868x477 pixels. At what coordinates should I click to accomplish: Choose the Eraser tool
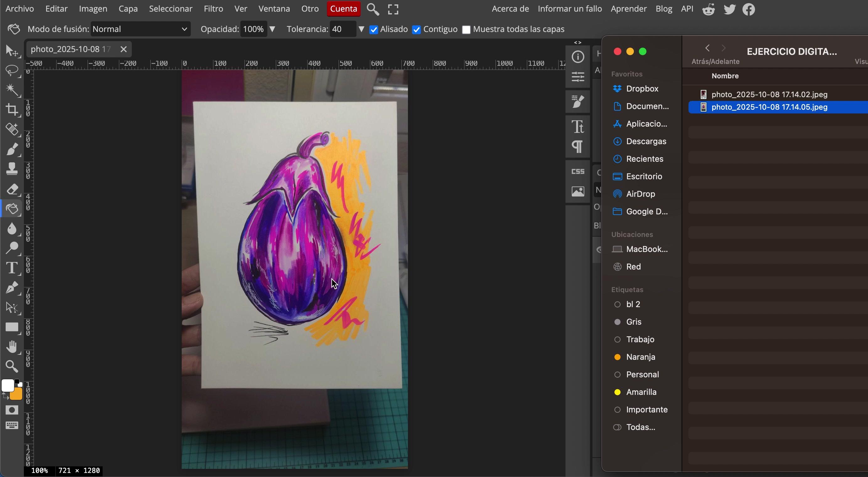[12, 189]
